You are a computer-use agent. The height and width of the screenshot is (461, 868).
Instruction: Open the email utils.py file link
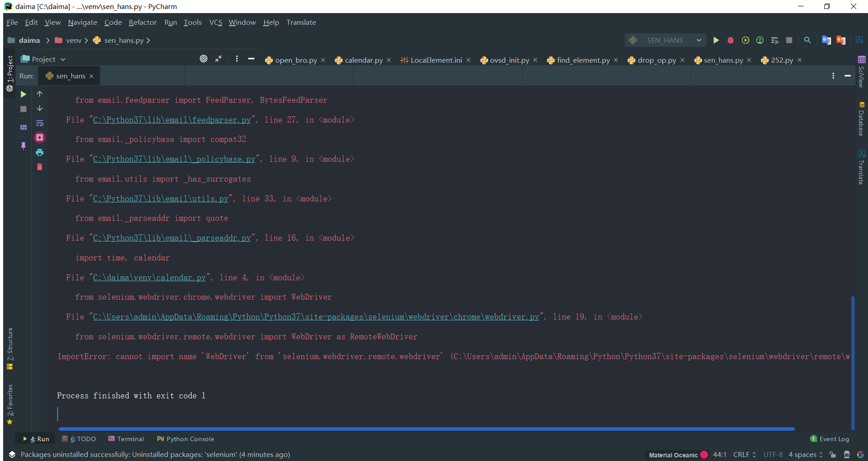click(160, 199)
